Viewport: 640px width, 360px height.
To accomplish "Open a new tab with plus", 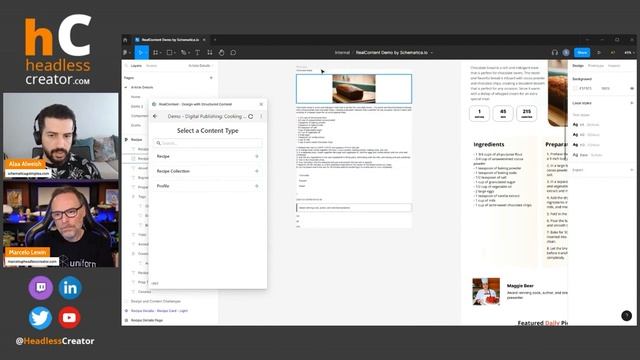I will pos(215,40).
